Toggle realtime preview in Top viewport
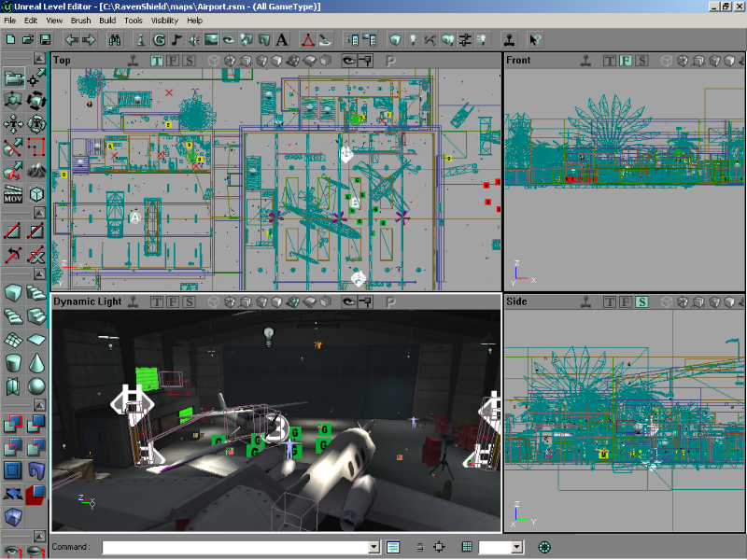747x560 pixels. click(x=134, y=61)
